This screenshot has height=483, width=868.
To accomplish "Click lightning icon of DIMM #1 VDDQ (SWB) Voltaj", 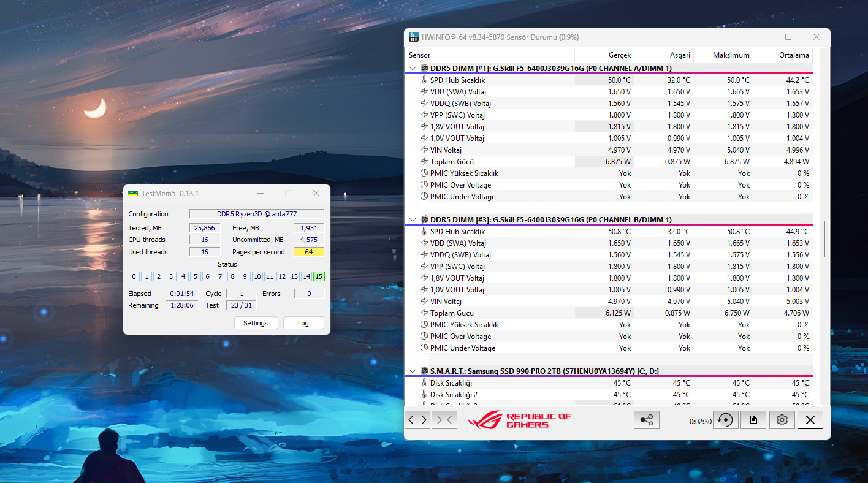I will 424,104.
